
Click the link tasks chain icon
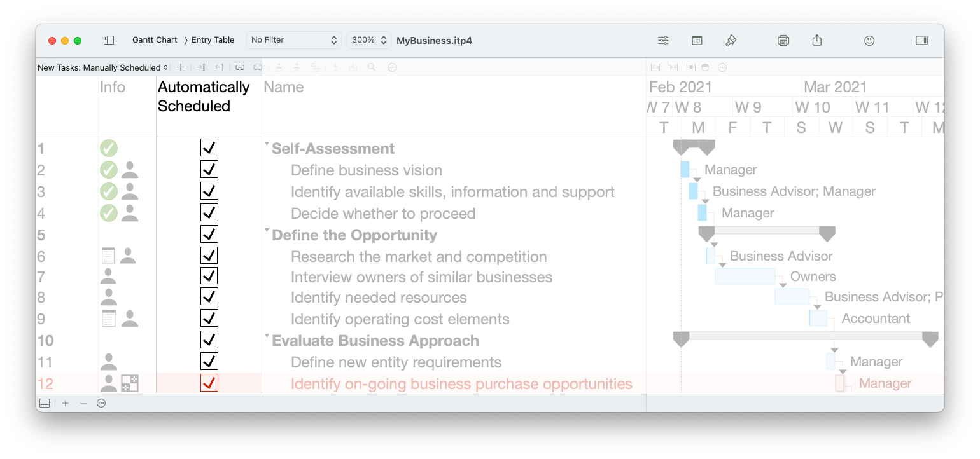tap(240, 67)
